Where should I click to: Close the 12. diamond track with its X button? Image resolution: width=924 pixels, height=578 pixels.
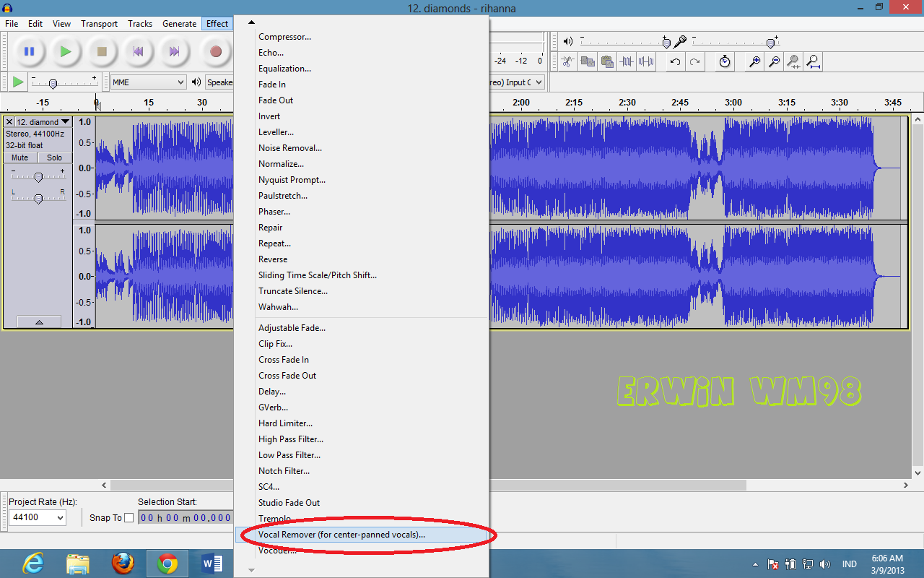coord(9,122)
